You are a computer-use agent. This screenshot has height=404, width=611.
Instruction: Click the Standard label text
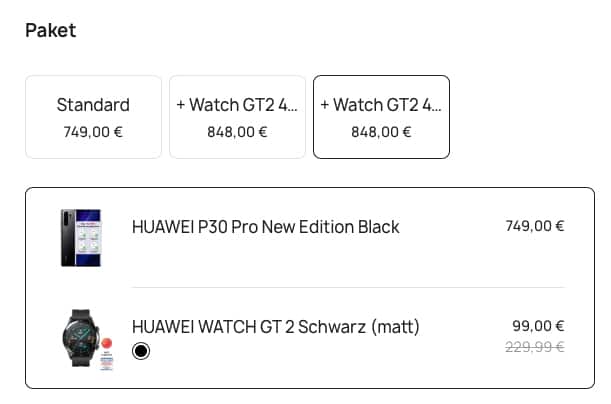click(93, 105)
